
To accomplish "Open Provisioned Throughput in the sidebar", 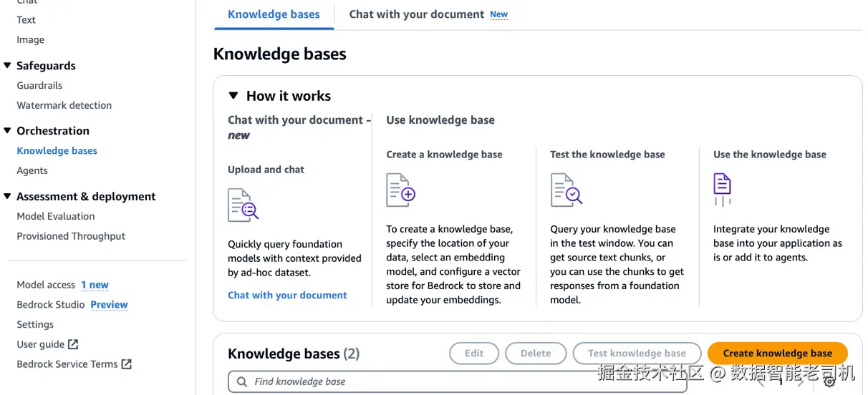I will tap(71, 236).
